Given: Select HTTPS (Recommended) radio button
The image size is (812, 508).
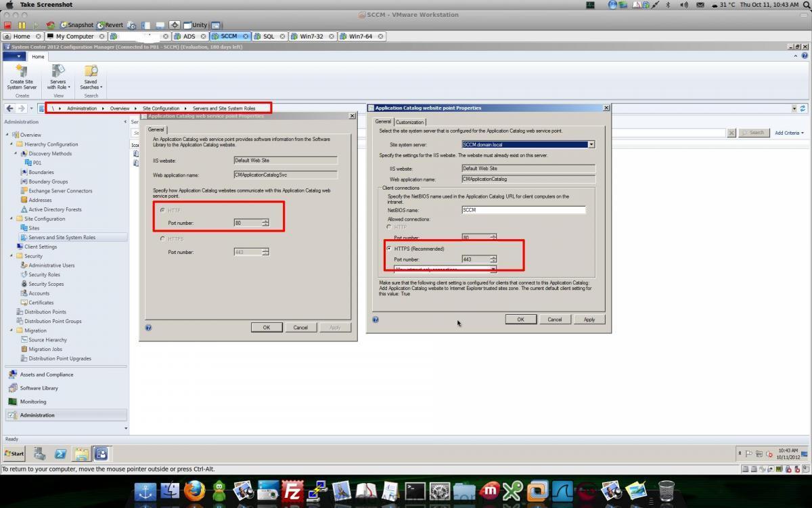Looking at the screenshot, I should click(389, 249).
